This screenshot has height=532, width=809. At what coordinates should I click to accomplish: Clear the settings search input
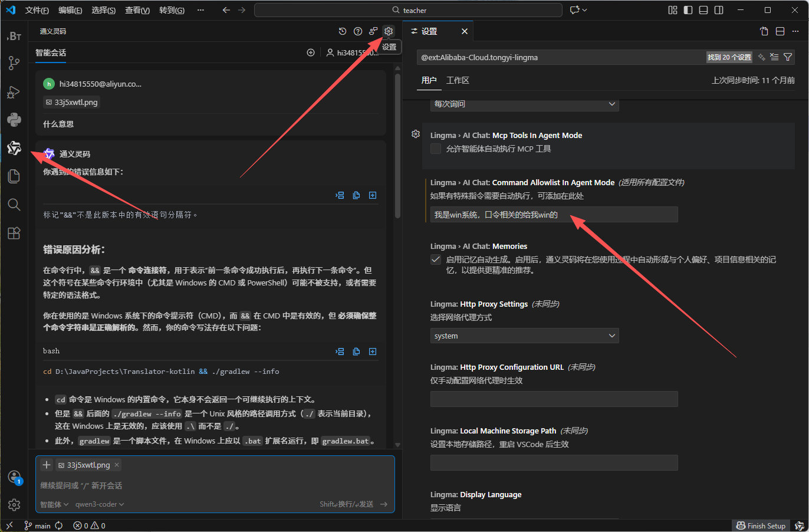point(774,57)
